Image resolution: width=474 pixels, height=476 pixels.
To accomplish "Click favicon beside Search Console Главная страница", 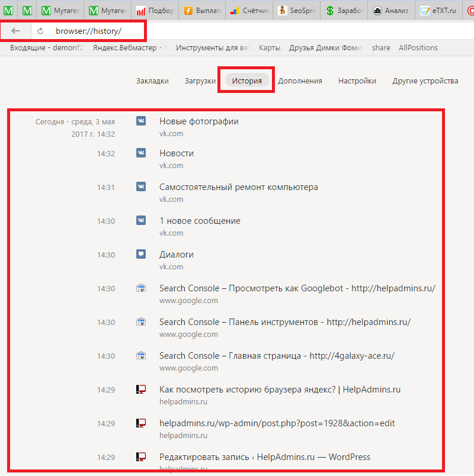I will 141,356.
